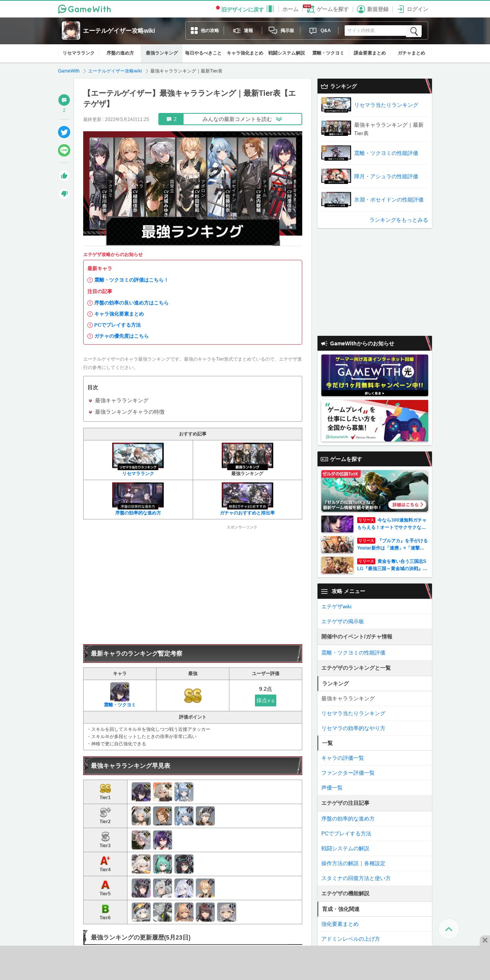Open the ゲームプレイを仕事に recruitment banner
Viewport: 490px width, 980px height.
[x=375, y=421]
